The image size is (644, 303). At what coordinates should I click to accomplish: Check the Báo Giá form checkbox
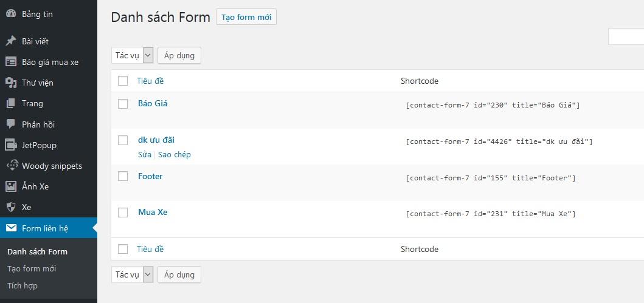point(123,104)
